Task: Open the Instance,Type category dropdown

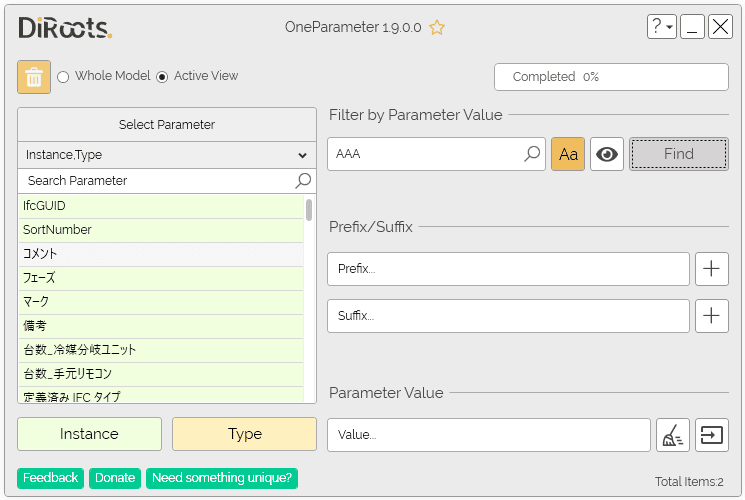Action: pyautogui.click(x=167, y=155)
